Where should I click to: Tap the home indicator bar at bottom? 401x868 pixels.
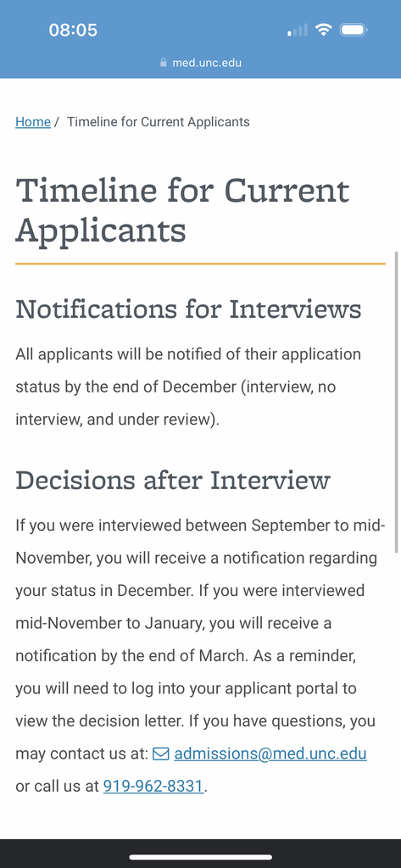pyautogui.click(x=200, y=857)
